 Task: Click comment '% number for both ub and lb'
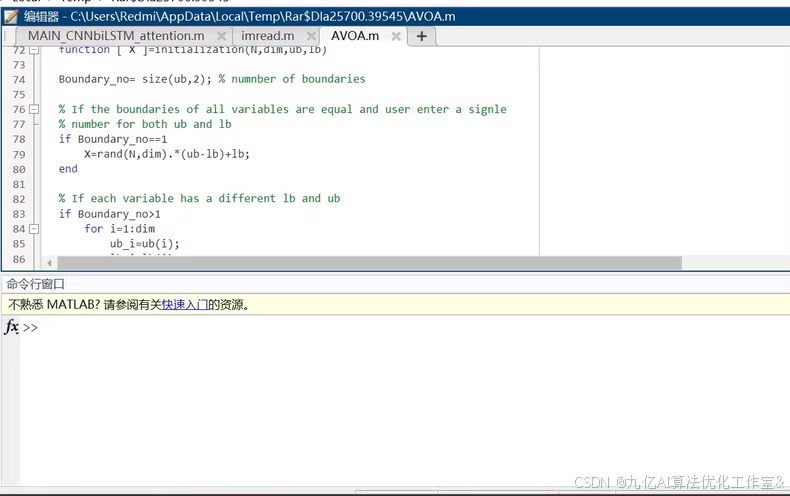[x=145, y=124]
